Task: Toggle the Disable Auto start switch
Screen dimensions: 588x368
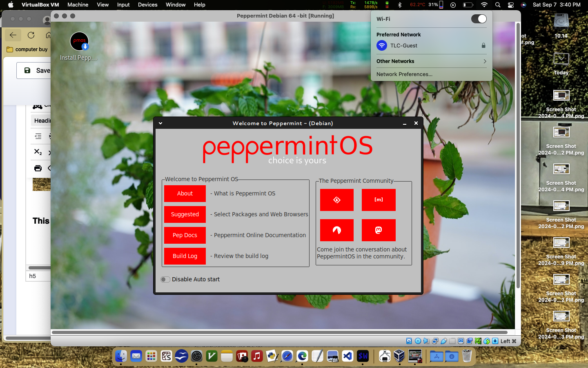Action: pyautogui.click(x=165, y=279)
